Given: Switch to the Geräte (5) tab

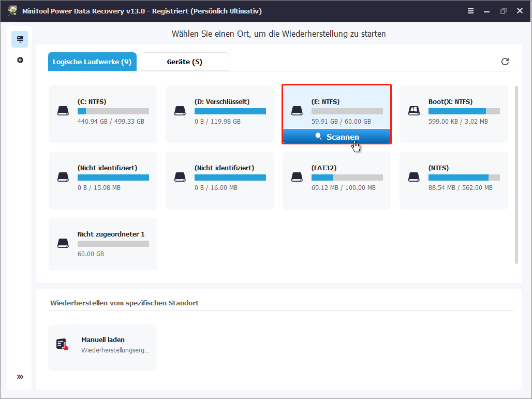Looking at the screenshot, I should click(185, 62).
